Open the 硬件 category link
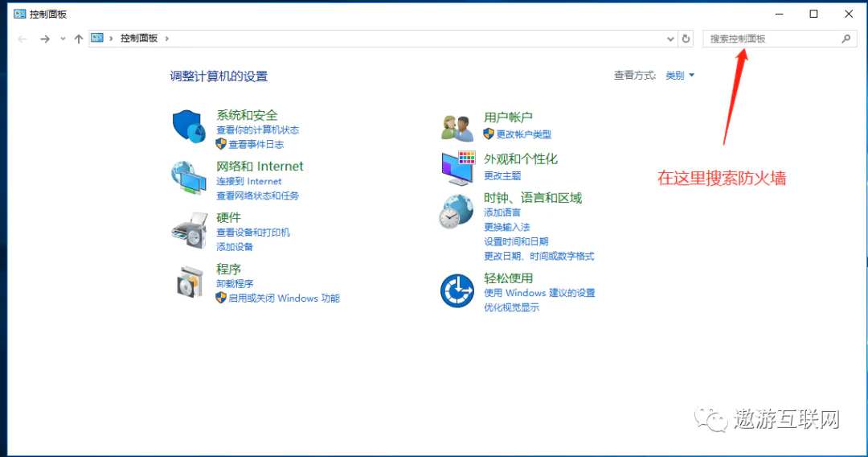868x457 pixels. 228,218
